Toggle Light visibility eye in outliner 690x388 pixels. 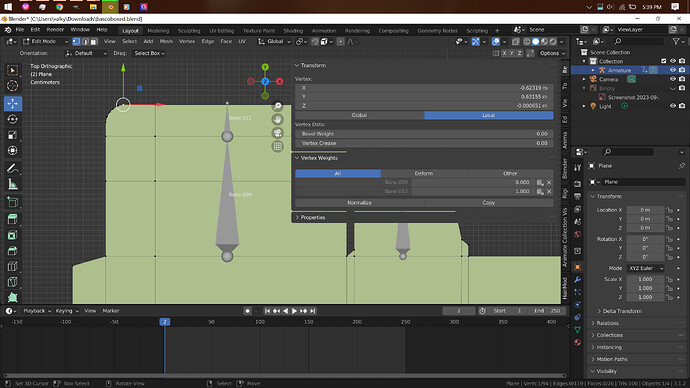click(672, 106)
